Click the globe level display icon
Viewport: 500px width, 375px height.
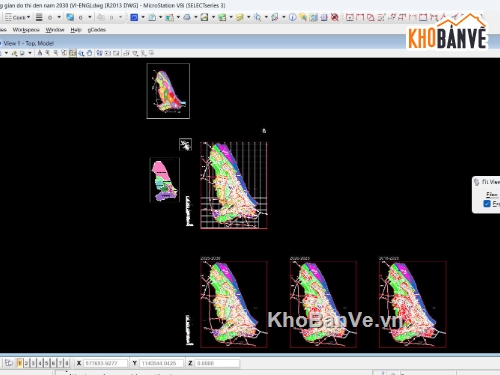coord(70,17)
